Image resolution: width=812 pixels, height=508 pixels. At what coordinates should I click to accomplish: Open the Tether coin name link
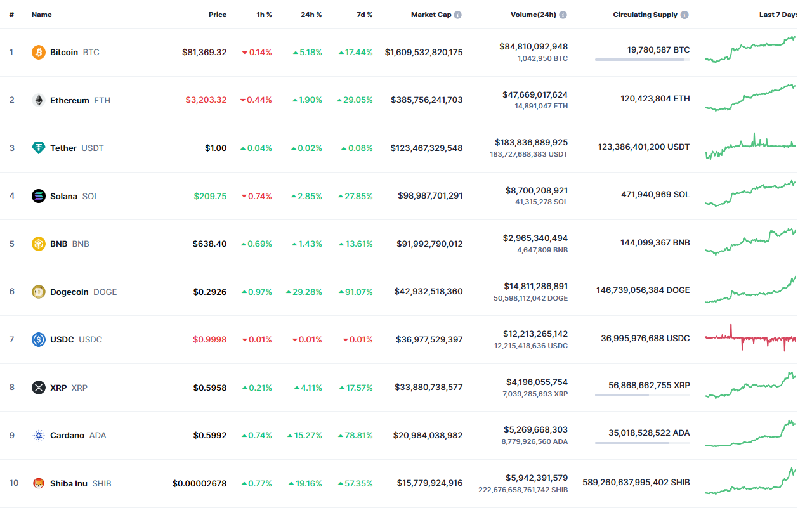63,148
